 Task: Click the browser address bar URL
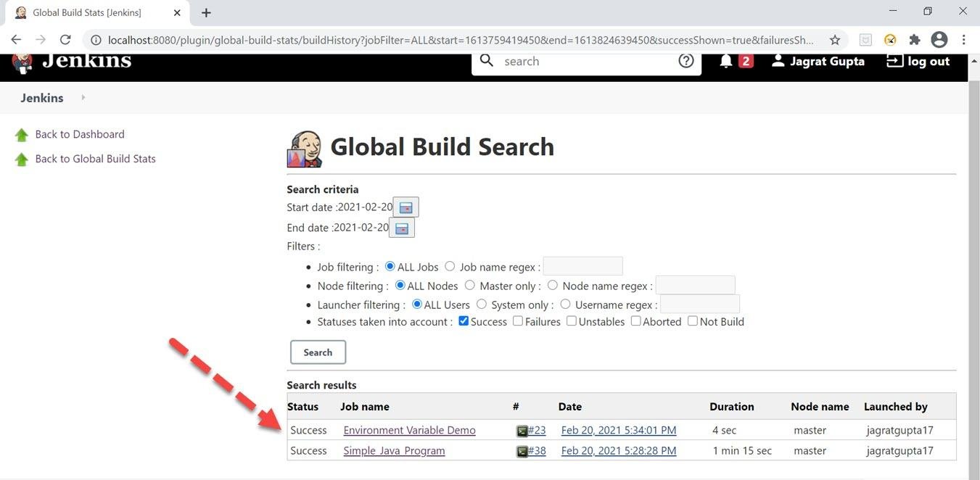pyautogui.click(x=461, y=41)
